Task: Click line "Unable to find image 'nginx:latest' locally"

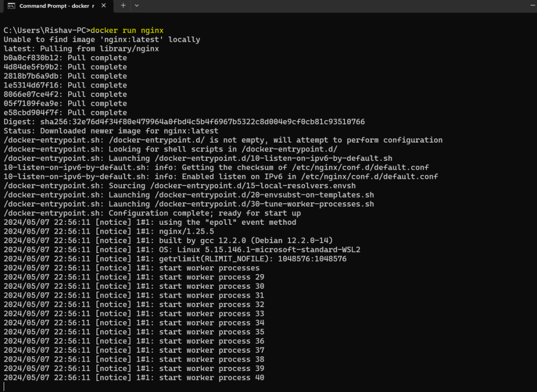Action: [102, 40]
